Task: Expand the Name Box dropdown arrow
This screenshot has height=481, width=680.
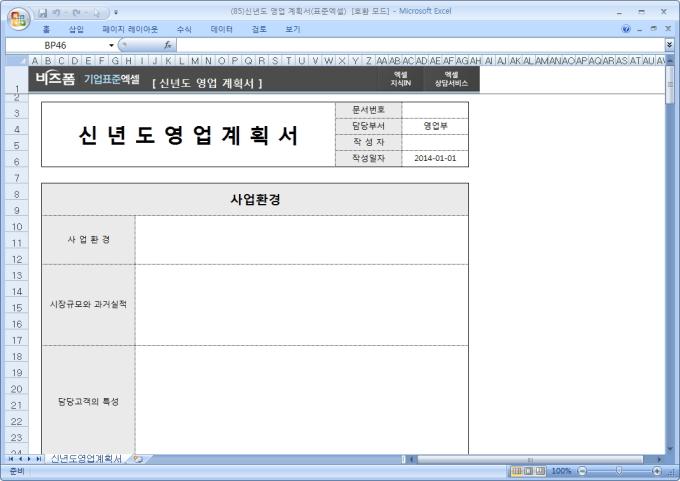Action: [x=111, y=45]
